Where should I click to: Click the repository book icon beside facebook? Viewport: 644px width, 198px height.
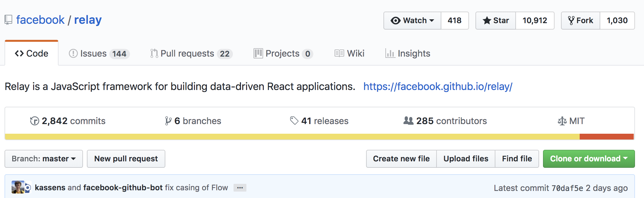(x=8, y=20)
